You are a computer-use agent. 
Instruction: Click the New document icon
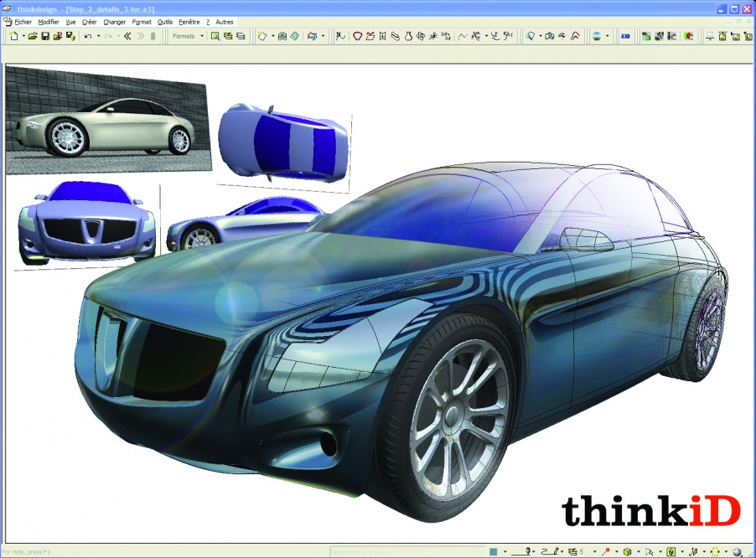[14, 36]
